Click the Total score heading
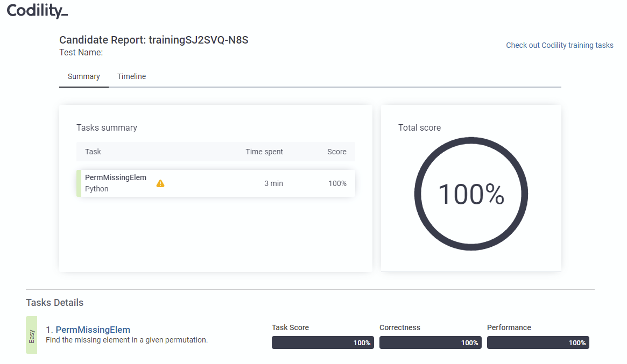Viewport: 627px width, 364px height. (419, 127)
